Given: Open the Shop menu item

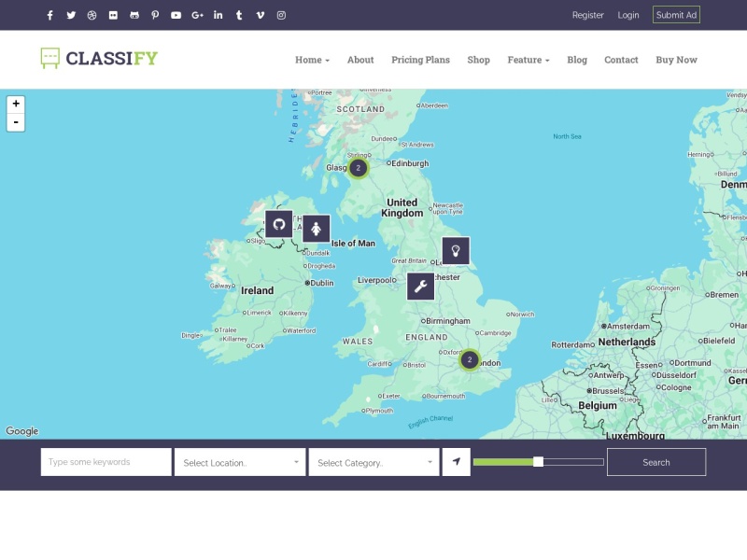Looking at the screenshot, I should (x=478, y=60).
